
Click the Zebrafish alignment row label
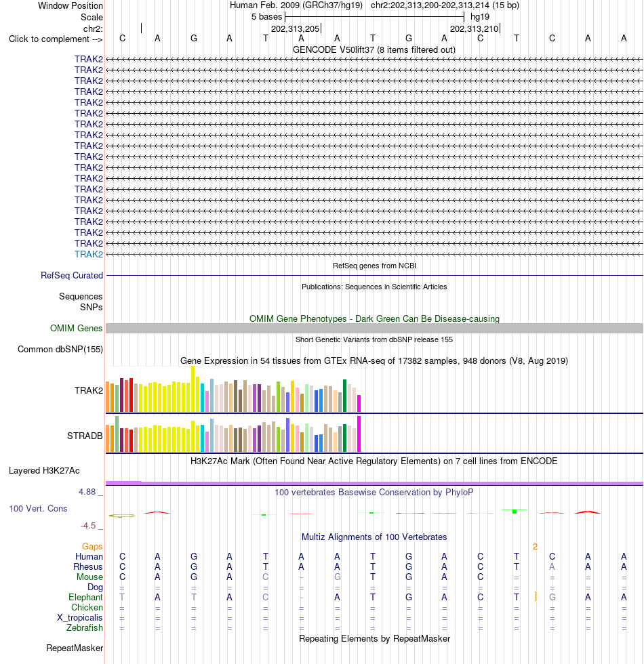[x=84, y=627]
